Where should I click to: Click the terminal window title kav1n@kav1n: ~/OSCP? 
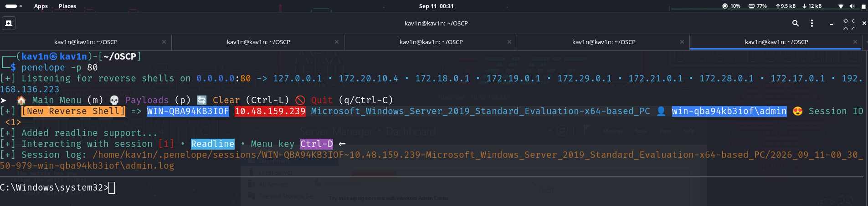coord(436,23)
